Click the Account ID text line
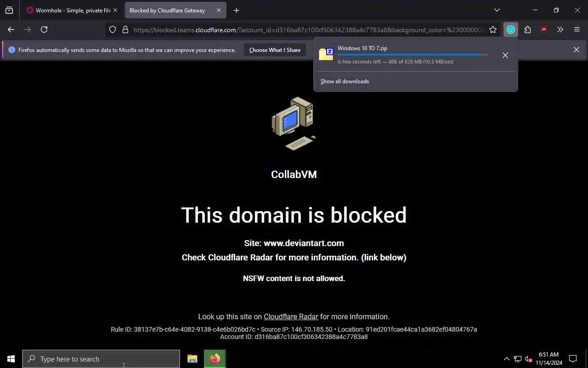This screenshot has width=588, height=368. (x=294, y=337)
